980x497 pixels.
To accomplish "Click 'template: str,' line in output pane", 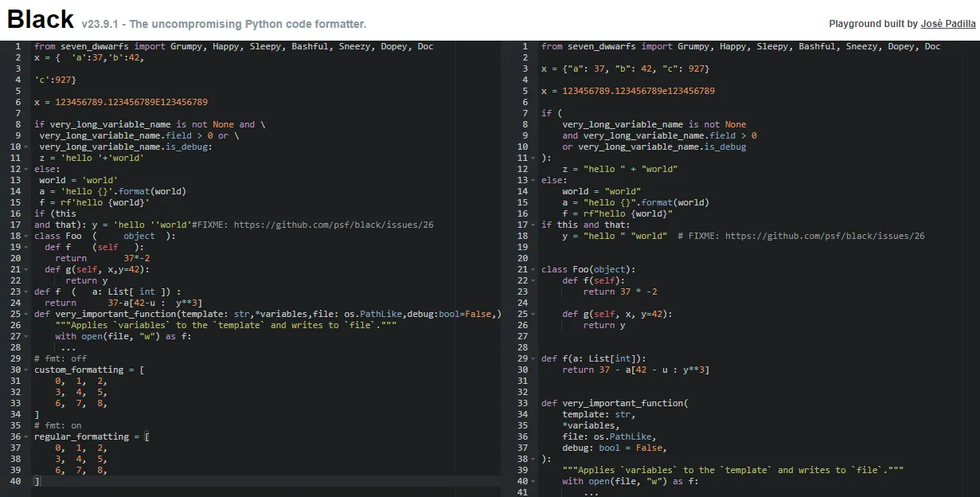I will (599, 414).
